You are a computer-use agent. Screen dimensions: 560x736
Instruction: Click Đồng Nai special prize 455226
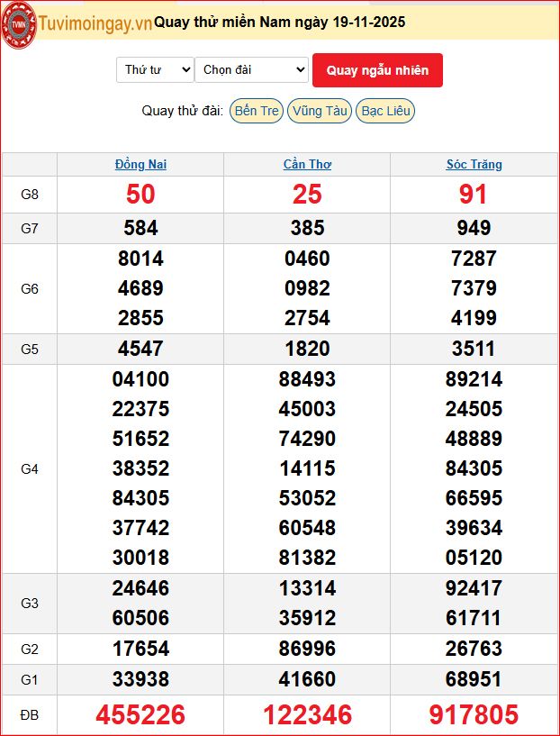coord(140,715)
